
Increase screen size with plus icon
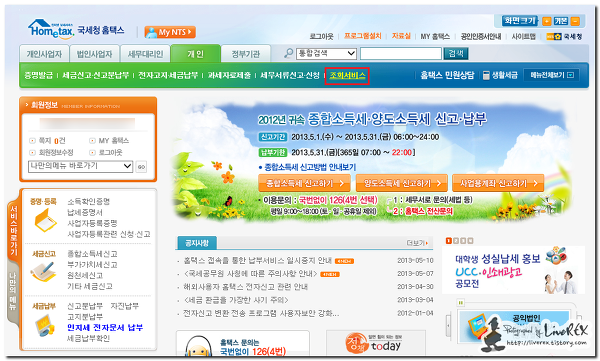(547, 21)
